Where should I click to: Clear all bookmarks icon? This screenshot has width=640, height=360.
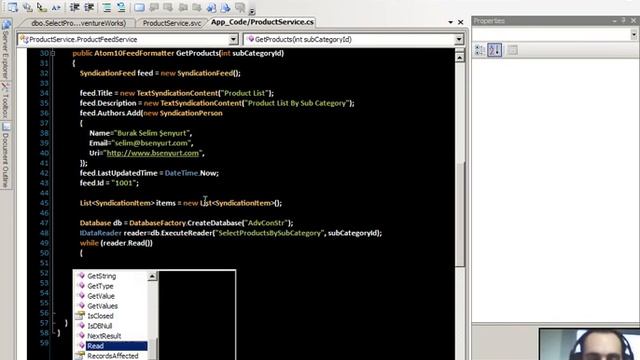240,7
